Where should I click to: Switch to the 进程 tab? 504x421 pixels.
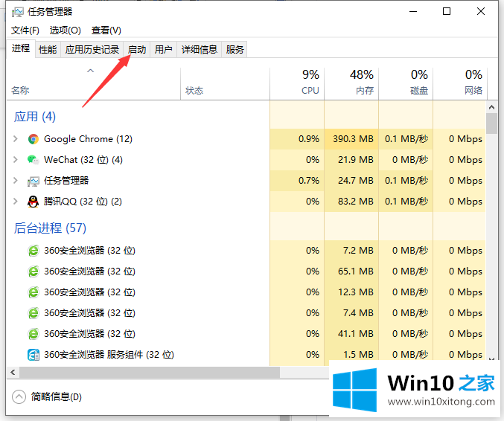pyautogui.click(x=21, y=48)
